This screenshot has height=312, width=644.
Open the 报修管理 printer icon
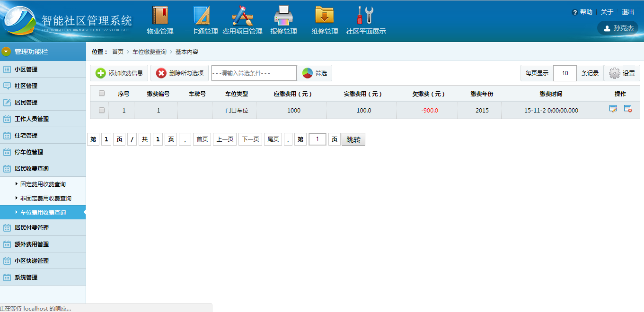[283, 16]
